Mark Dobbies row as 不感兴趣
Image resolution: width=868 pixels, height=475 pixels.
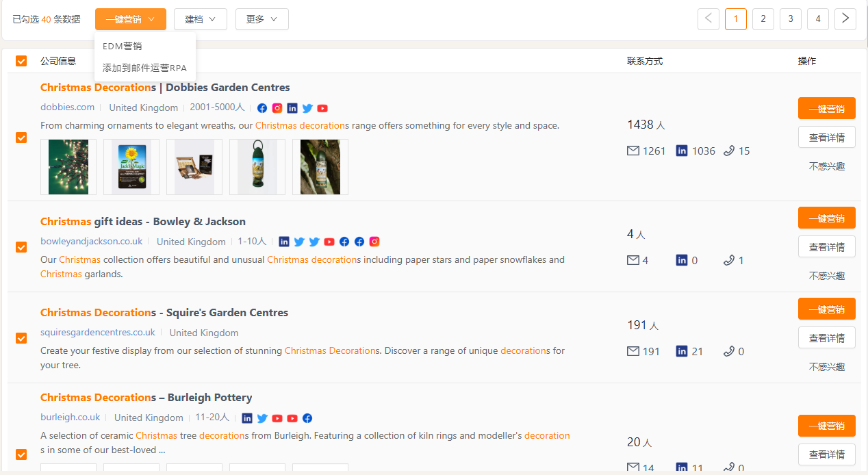pyautogui.click(x=827, y=166)
